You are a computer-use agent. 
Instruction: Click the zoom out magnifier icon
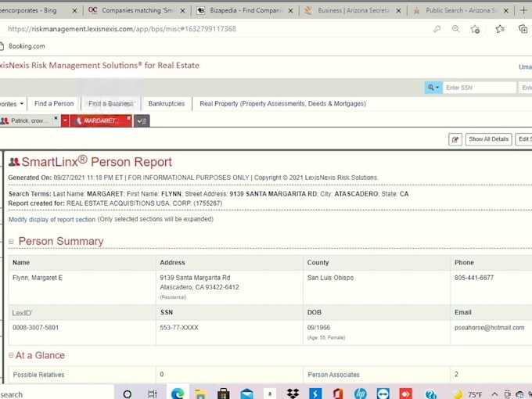pyautogui.click(x=455, y=29)
